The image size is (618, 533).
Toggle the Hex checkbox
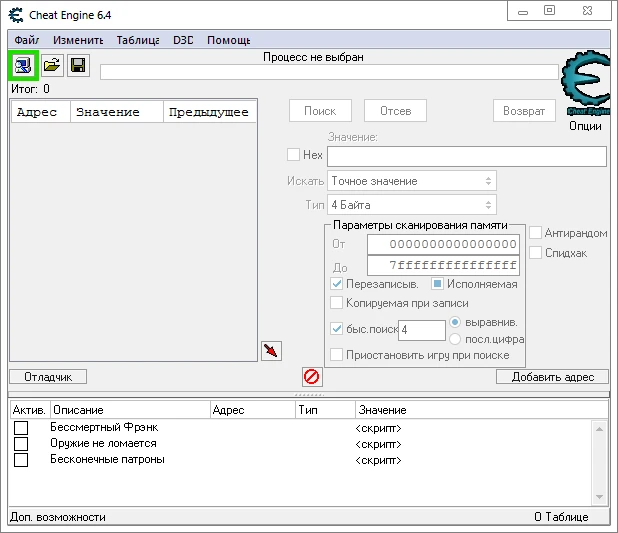293,155
